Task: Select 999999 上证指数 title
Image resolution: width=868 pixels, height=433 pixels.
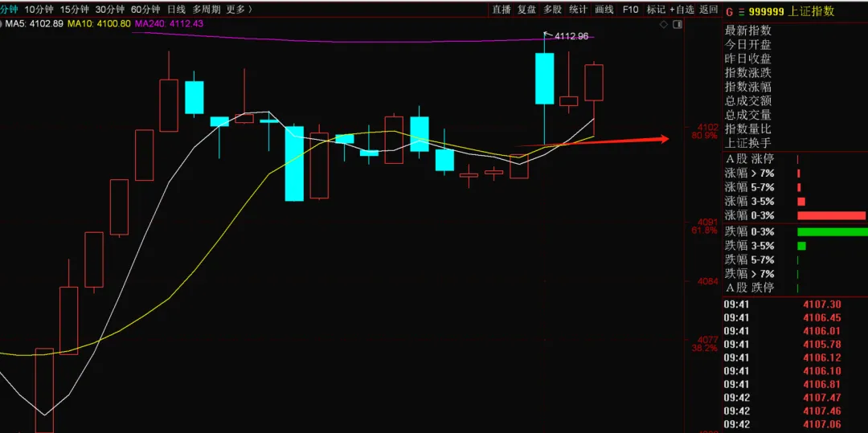Action: [x=791, y=11]
